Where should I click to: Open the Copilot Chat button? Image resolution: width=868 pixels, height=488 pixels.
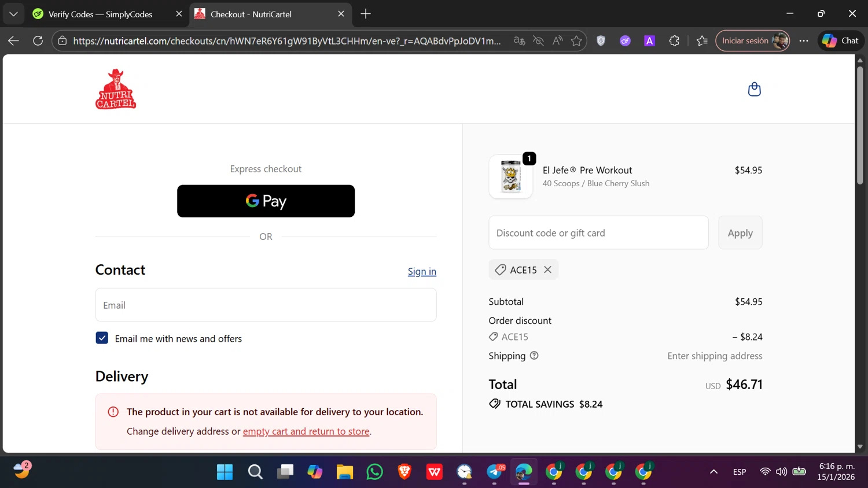(x=841, y=40)
